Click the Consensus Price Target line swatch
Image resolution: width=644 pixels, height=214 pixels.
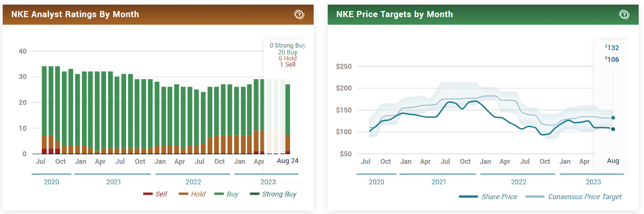[x=535, y=197]
